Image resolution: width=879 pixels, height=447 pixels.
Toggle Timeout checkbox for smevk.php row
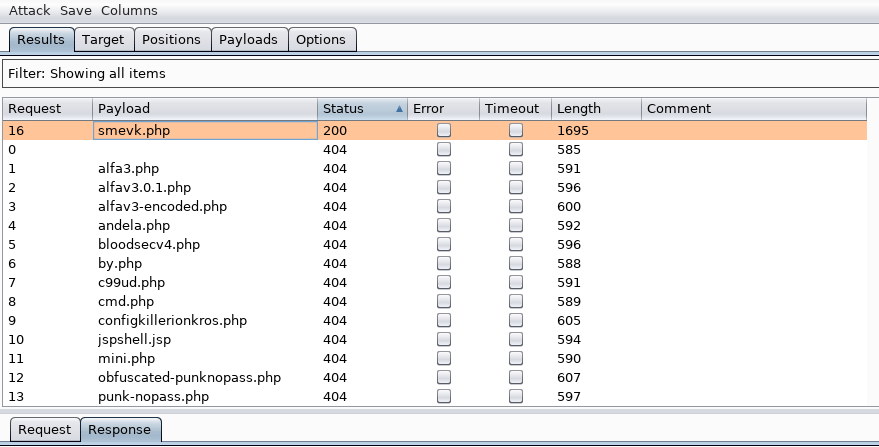(516, 131)
